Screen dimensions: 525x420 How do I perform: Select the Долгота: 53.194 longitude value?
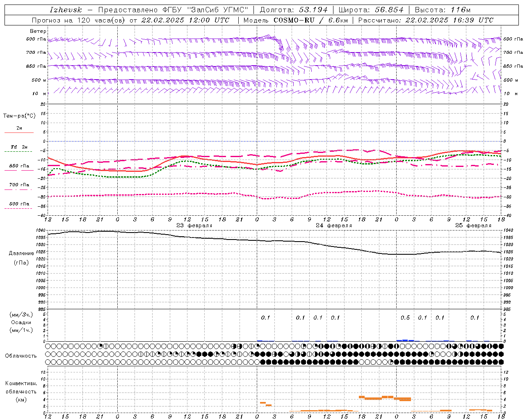point(294,10)
